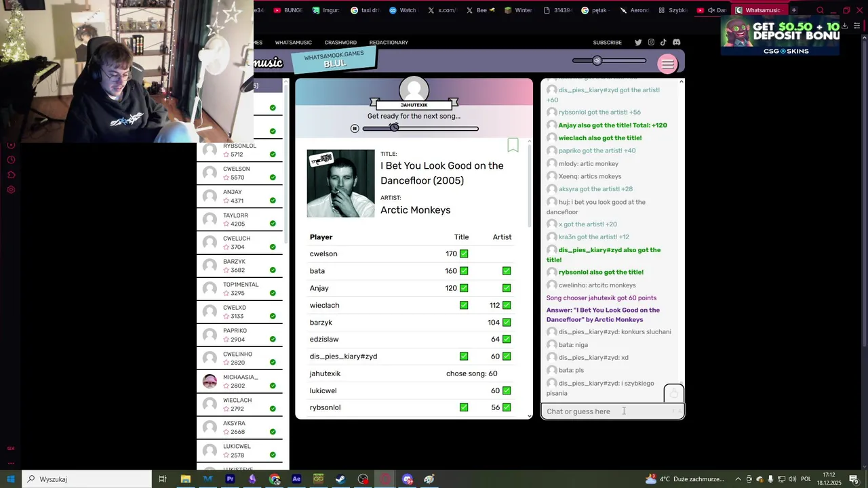The image size is (868, 488).
Task: Open the Windows Start menu
Action: coord(11,479)
